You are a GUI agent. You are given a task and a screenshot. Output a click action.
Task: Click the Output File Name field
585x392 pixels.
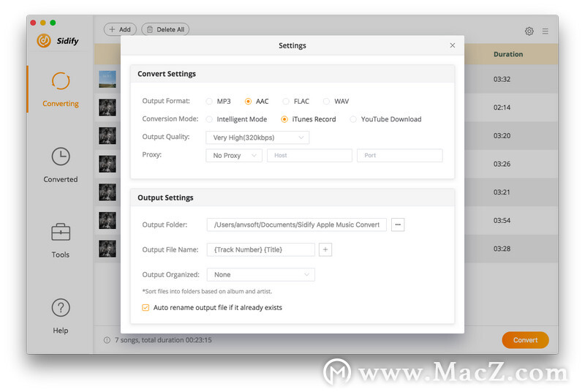[261, 249]
